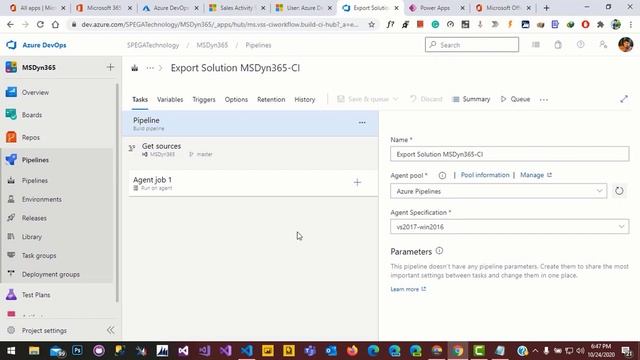Switch to the Variables tab

[170, 100]
